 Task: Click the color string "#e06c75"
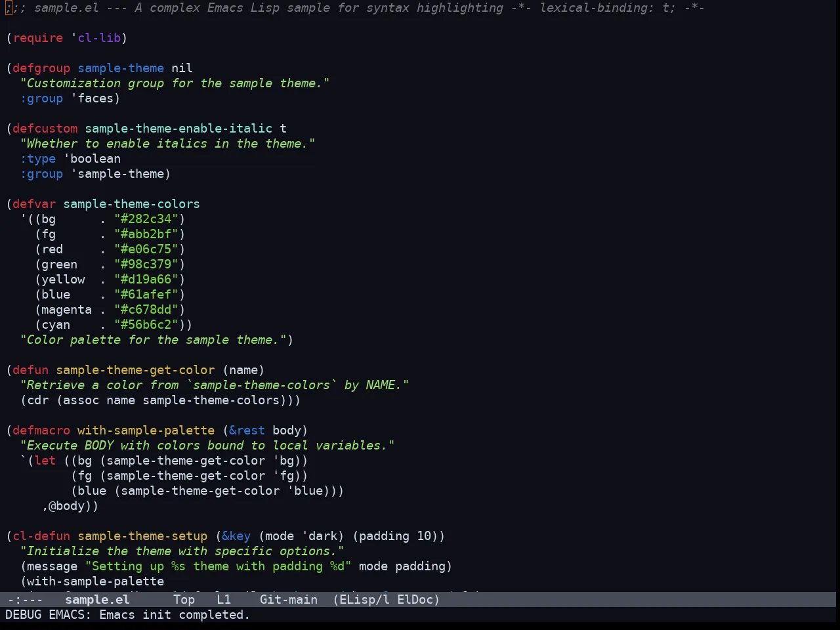[146, 249]
